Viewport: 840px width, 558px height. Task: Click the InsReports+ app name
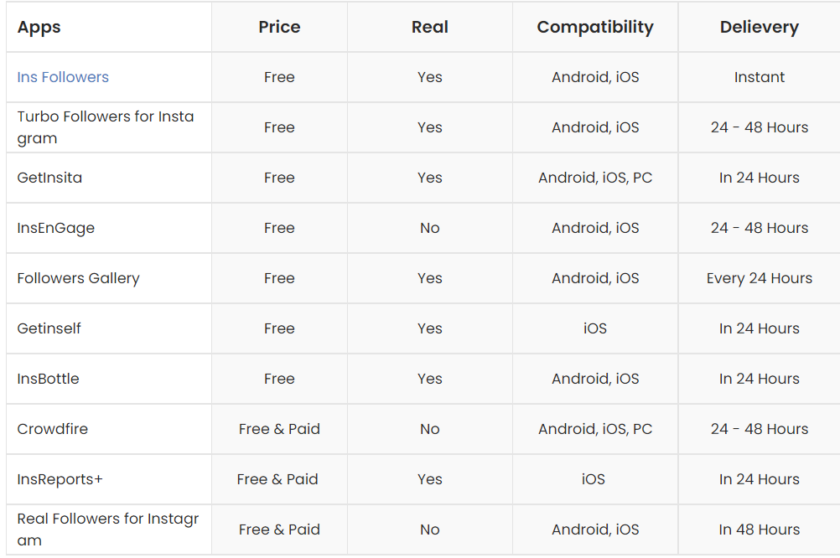[60, 479]
